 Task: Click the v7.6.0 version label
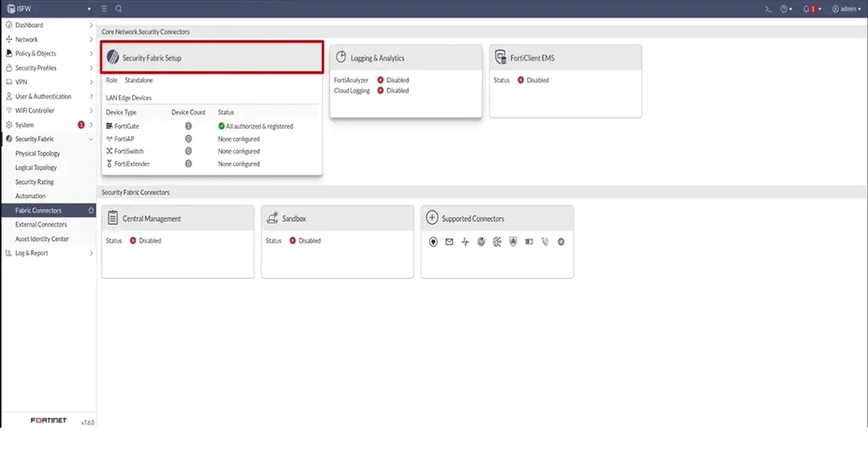click(x=87, y=422)
